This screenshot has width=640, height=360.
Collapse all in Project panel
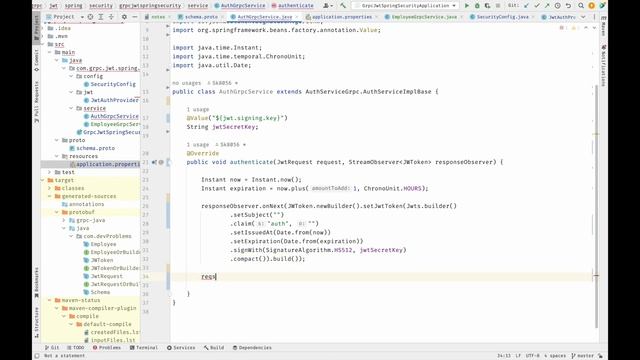[111, 17]
